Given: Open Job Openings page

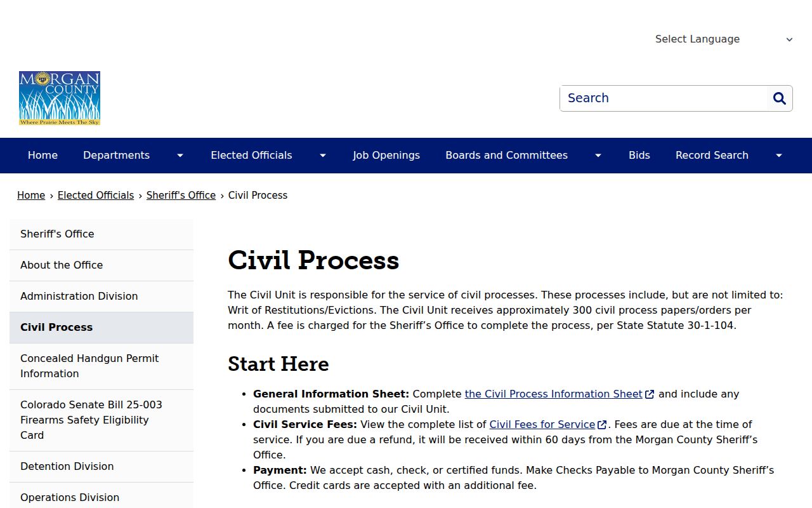Looking at the screenshot, I should click(386, 156).
